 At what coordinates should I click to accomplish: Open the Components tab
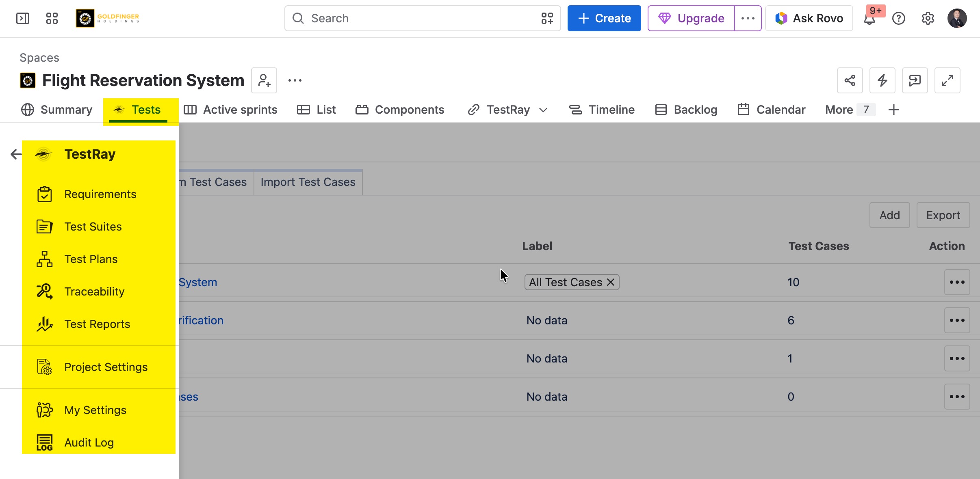400,110
